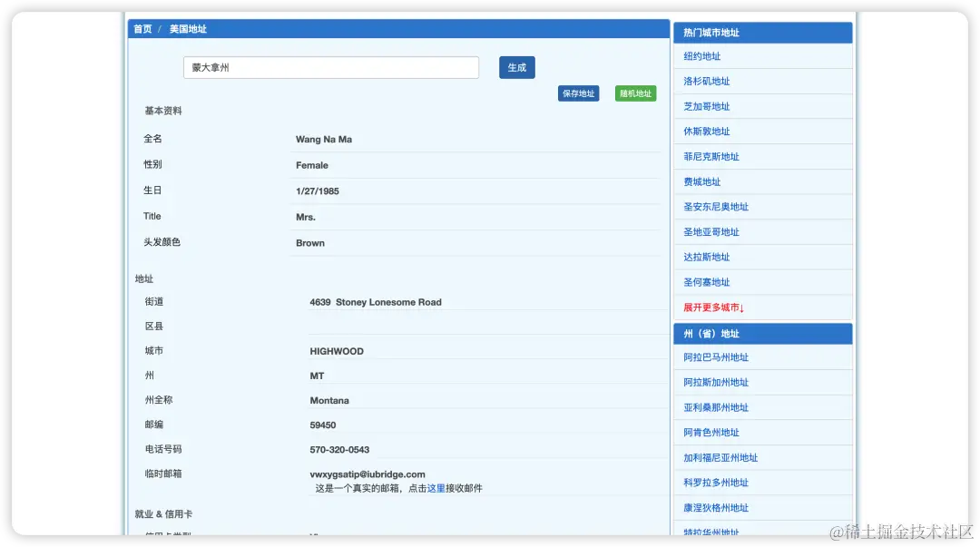Click the 美国地址 breadcrumb link
This screenshot has width=980, height=547.
pos(188,29)
